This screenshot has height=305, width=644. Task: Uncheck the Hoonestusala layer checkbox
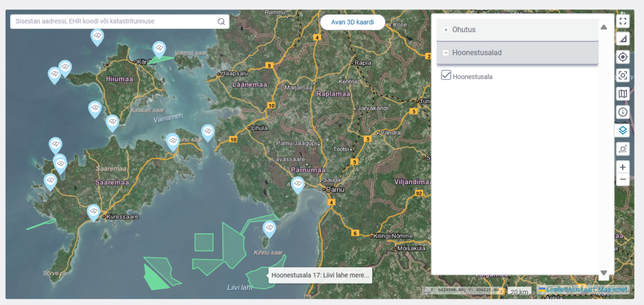pyautogui.click(x=446, y=75)
